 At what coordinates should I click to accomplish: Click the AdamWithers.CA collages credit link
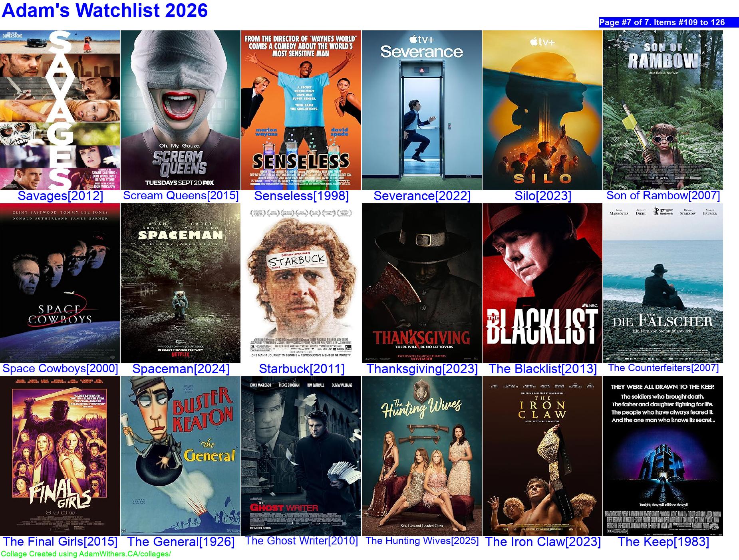coord(86,554)
